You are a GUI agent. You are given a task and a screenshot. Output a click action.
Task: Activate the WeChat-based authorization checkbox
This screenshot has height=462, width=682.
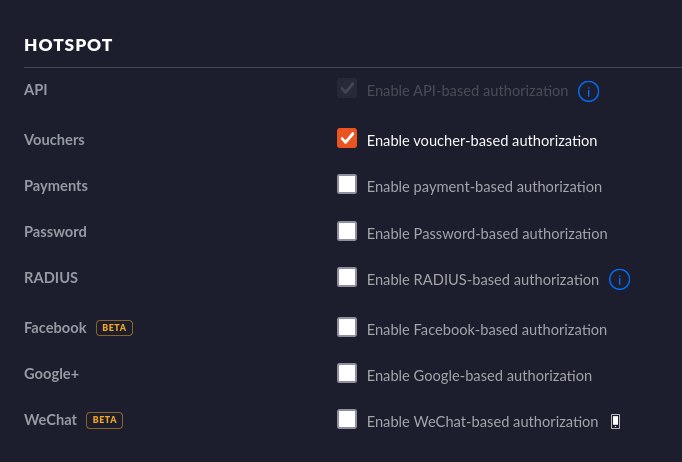[347, 420]
